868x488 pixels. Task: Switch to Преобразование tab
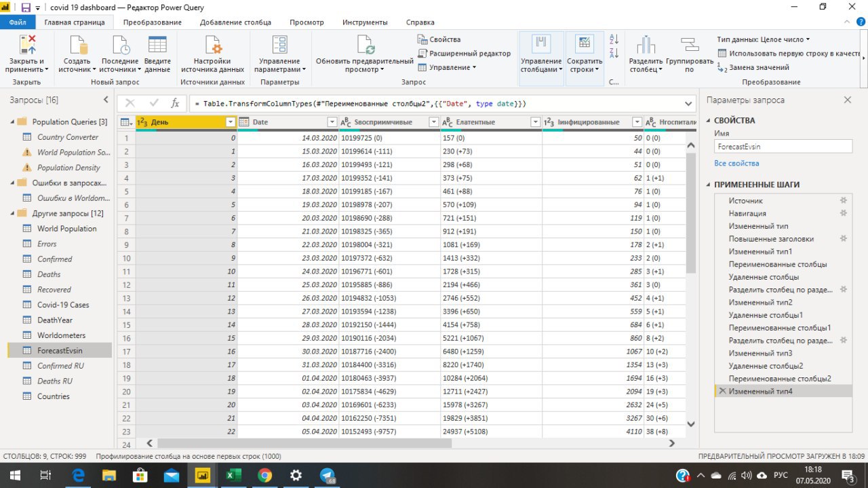pos(152,22)
